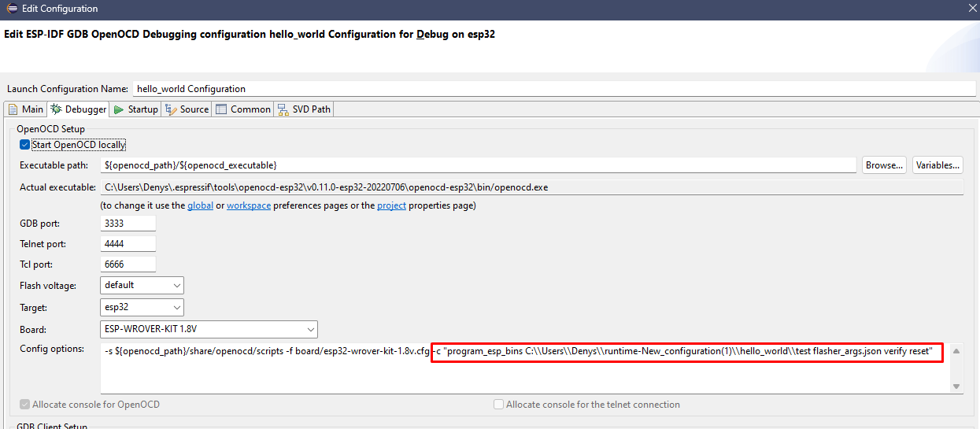Open the global preferences link
Viewport: 980px width, 429px height.
click(x=200, y=205)
